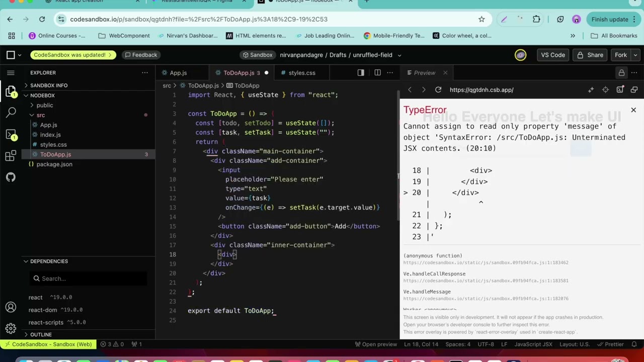The width and height of the screenshot is (644, 362).
Task: Open the Search view in the activity bar
Action: pyautogui.click(x=11, y=112)
